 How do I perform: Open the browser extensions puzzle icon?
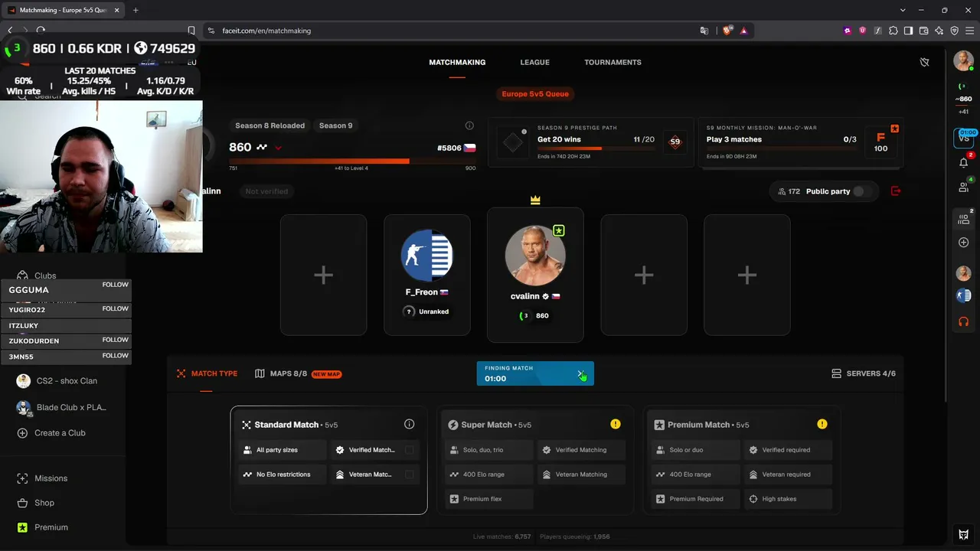coord(893,31)
